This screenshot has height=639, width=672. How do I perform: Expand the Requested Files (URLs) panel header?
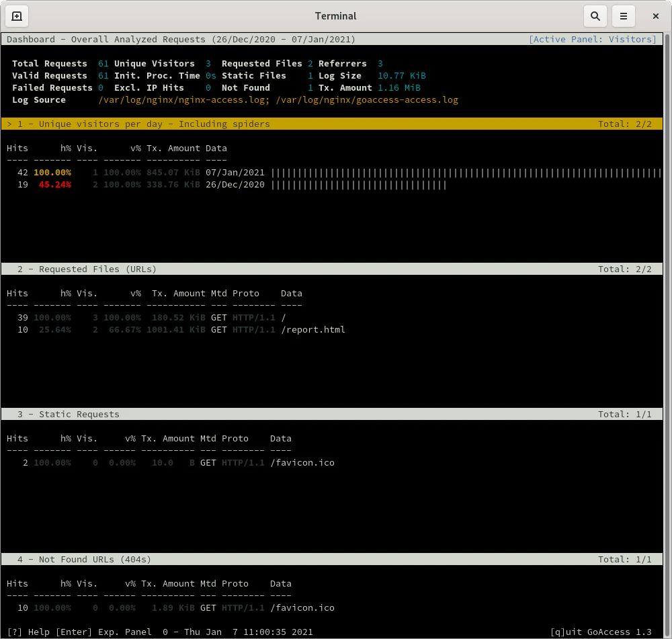[87, 269]
